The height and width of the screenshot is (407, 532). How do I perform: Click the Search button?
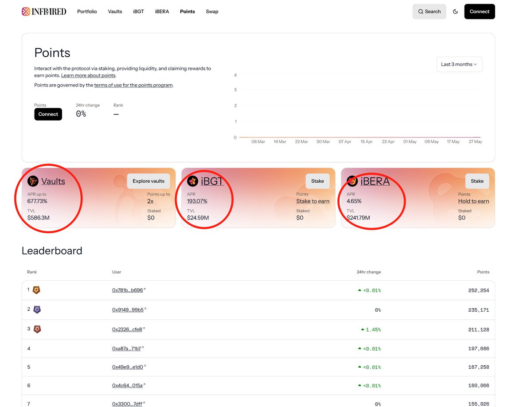tap(429, 12)
